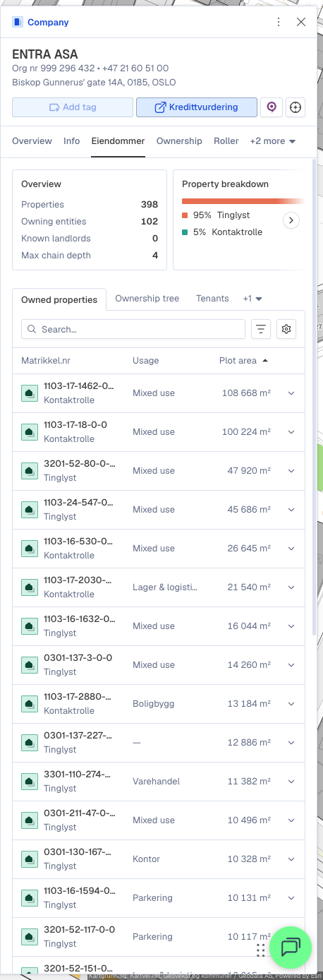Click property icon for 1103-17-1462
The height and width of the screenshot is (980, 323).
pos(30,393)
